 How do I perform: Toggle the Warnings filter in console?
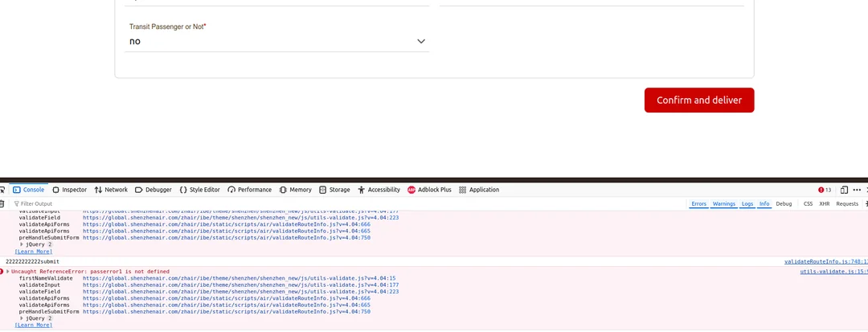pos(724,204)
